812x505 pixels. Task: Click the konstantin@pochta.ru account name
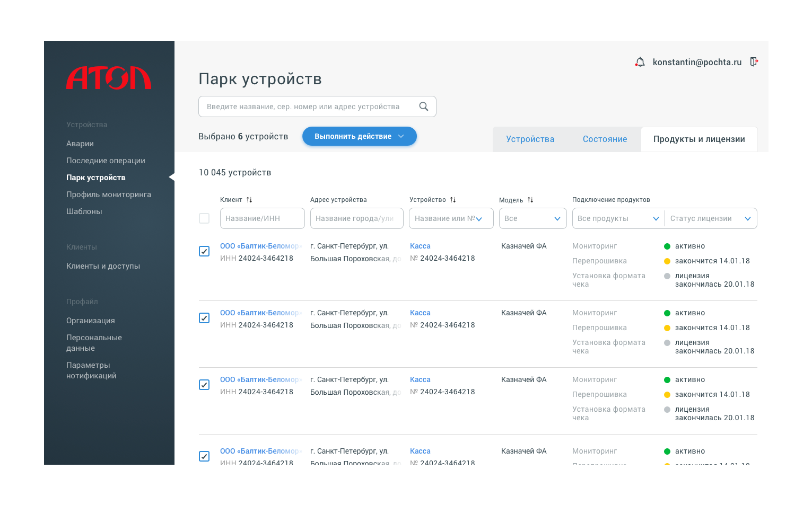[x=697, y=62]
